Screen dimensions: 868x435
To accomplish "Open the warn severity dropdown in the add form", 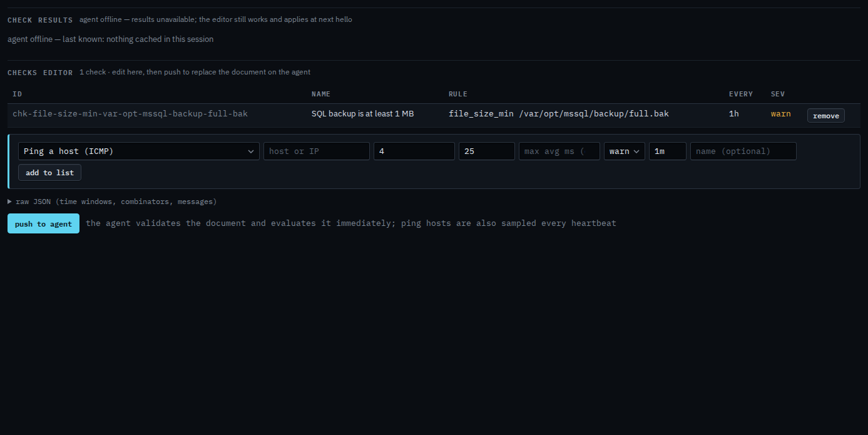I will point(625,151).
